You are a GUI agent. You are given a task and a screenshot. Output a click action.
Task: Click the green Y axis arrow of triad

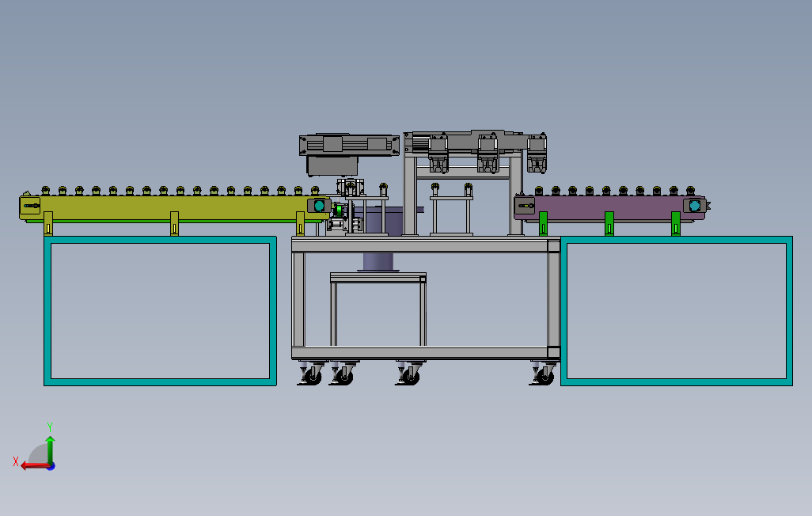pyautogui.click(x=50, y=450)
